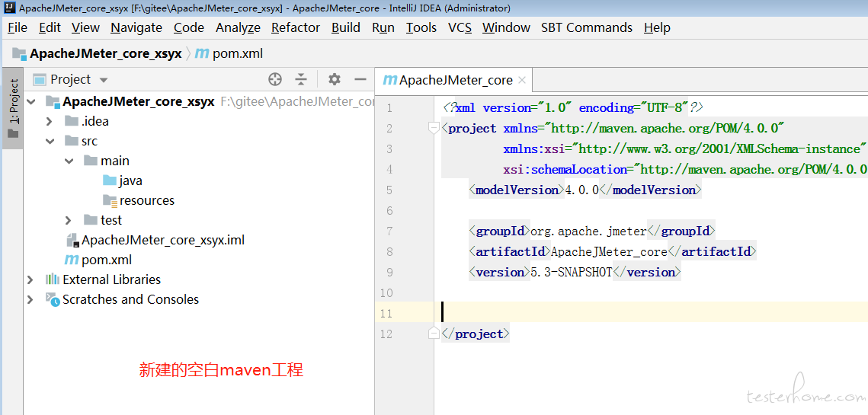Screen dimensions: 868x415
Task: Open the Navigate menu
Action: click(136, 27)
